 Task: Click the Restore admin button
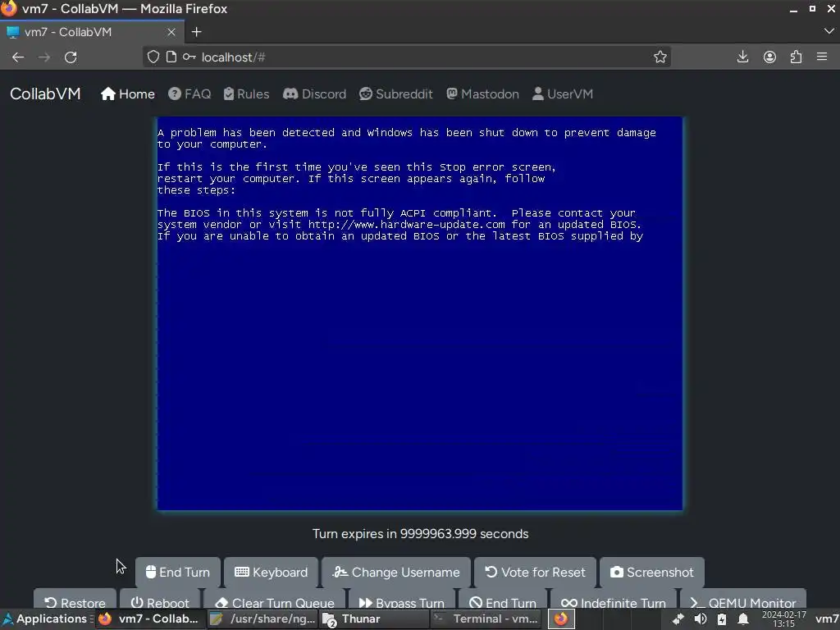click(x=75, y=599)
